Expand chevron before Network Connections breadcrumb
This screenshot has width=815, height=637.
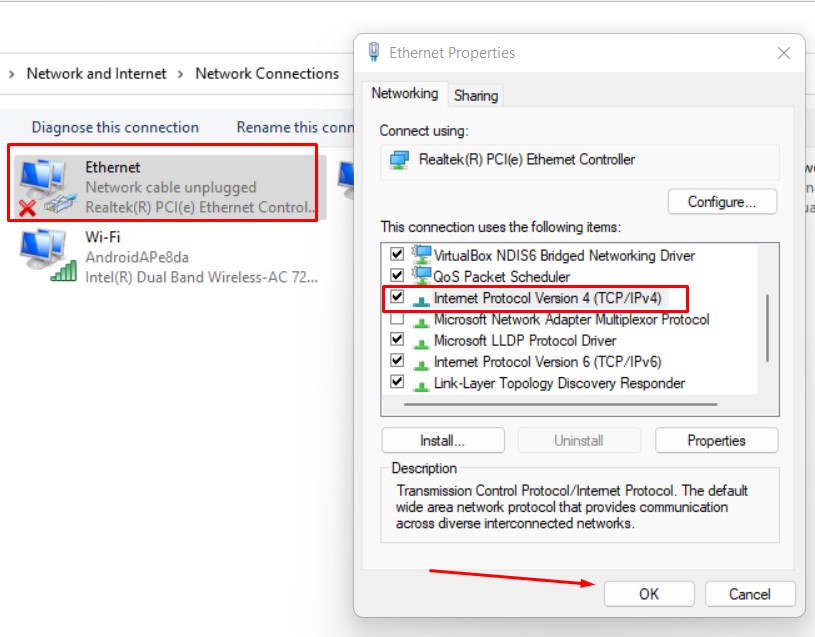[x=180, y=74]
